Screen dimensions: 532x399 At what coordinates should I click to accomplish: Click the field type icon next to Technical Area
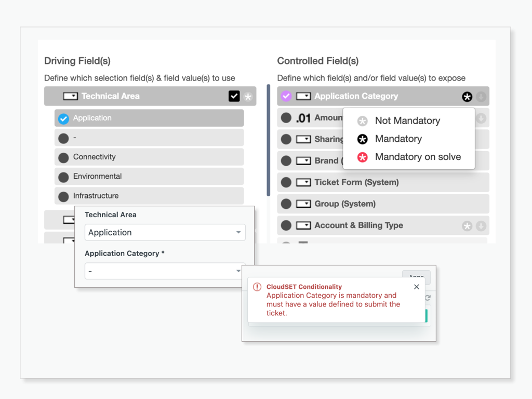tap(70, 96)
